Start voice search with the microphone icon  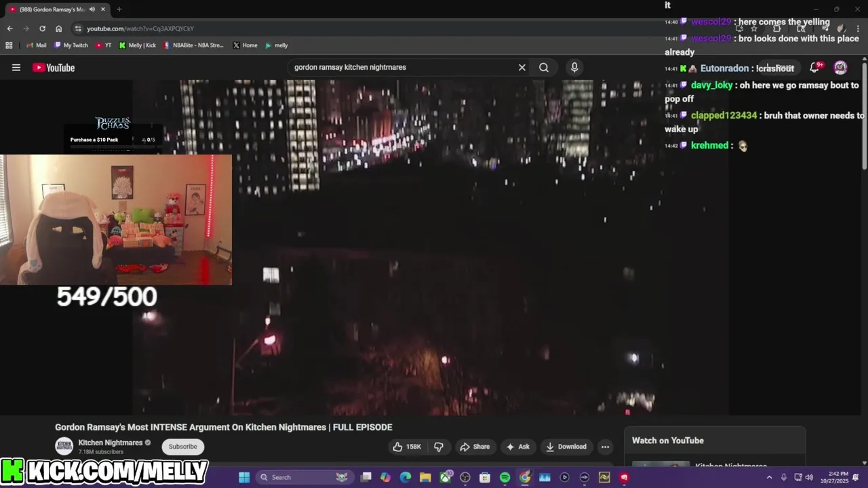point(574,67)
